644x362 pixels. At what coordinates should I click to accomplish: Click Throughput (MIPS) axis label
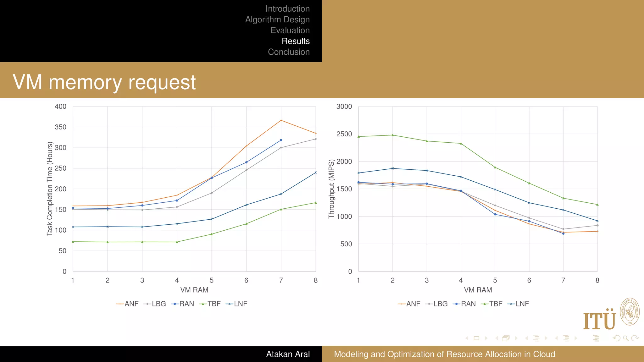[331, 189]
